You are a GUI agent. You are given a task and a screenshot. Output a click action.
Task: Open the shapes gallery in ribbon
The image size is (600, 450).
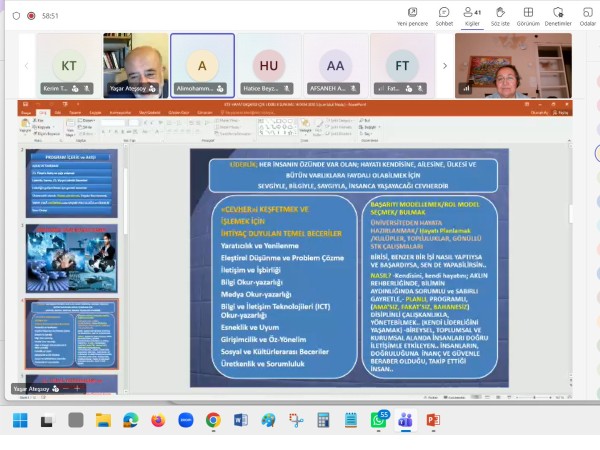tap(277, 127)
